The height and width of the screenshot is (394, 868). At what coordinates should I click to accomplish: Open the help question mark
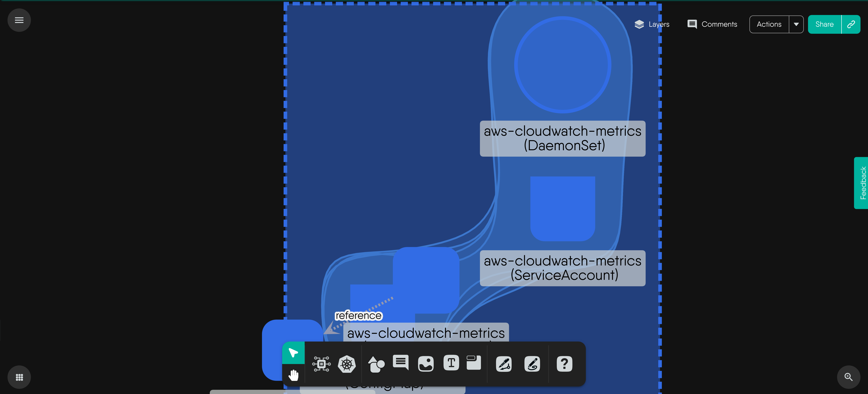click(x=564, y=364)
